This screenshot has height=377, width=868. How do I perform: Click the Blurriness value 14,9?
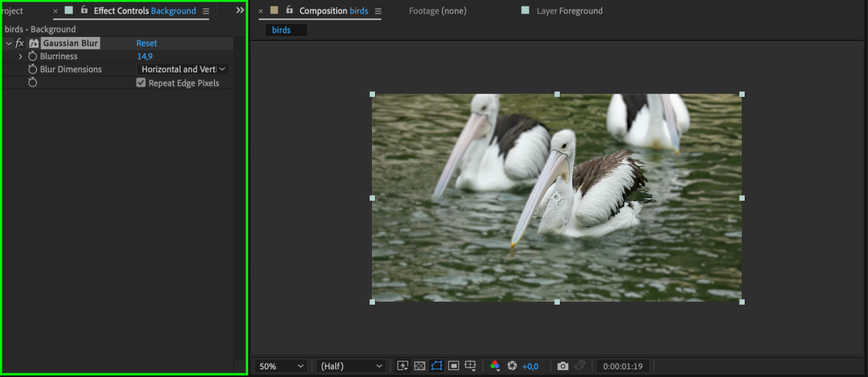(x=145, y=56)
